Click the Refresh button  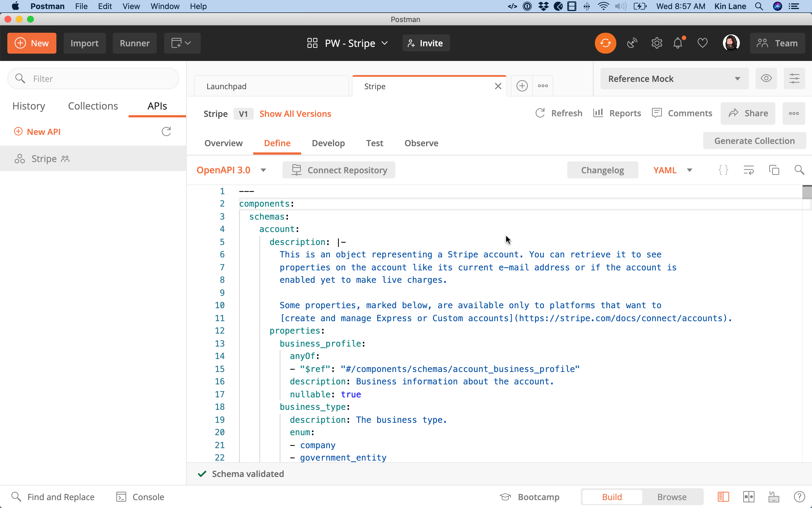tap(559, 113)
